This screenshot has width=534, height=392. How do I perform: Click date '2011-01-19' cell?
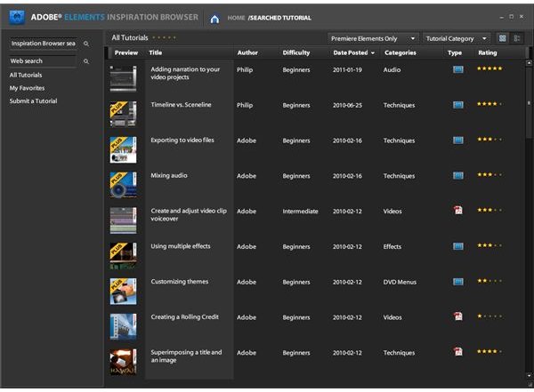347,69
